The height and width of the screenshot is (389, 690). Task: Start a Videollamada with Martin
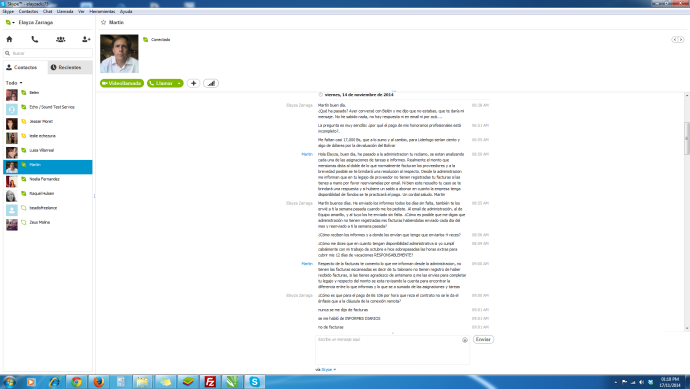pyautogui.click(x=122, y=83)
